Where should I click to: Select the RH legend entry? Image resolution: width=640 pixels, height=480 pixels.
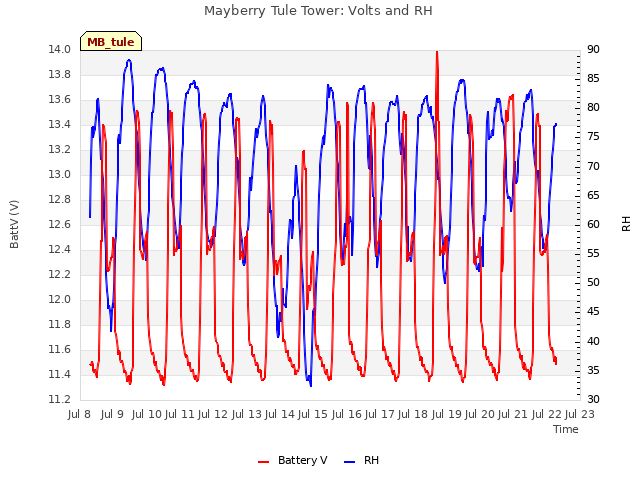[362, 460]
